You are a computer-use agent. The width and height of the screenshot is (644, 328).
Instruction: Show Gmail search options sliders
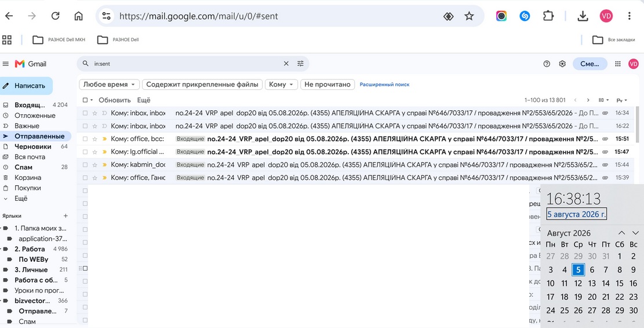(x=301, y=64)
